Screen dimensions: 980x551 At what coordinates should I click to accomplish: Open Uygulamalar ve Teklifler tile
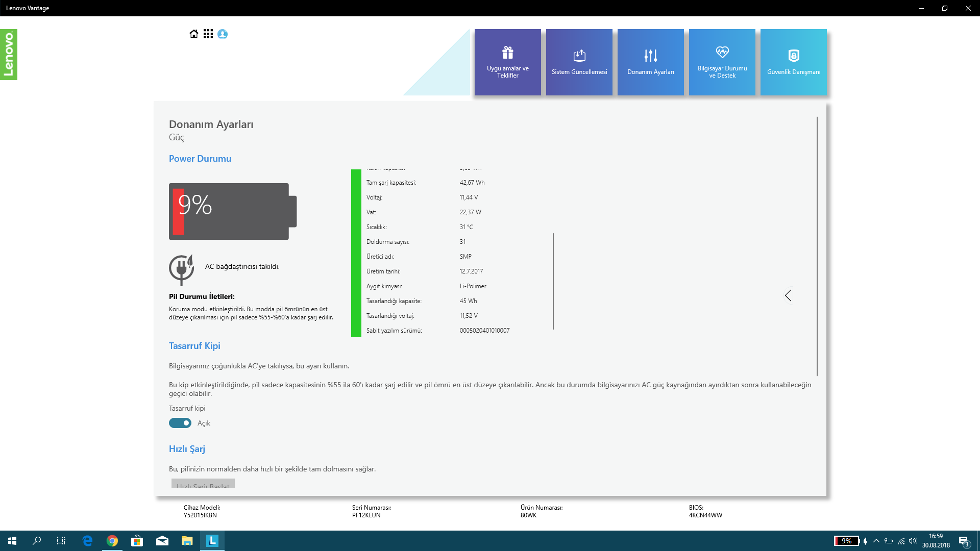click(507, 62)
